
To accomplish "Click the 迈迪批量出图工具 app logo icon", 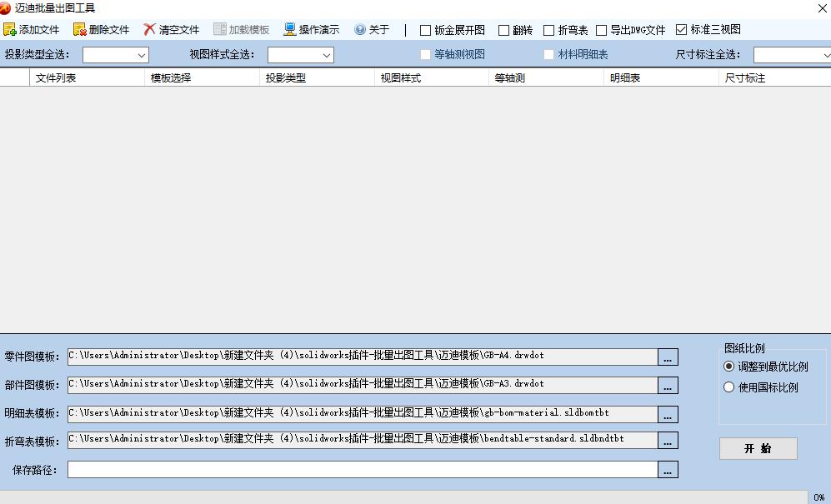I will pyautogui.click(x=5, y=8).
